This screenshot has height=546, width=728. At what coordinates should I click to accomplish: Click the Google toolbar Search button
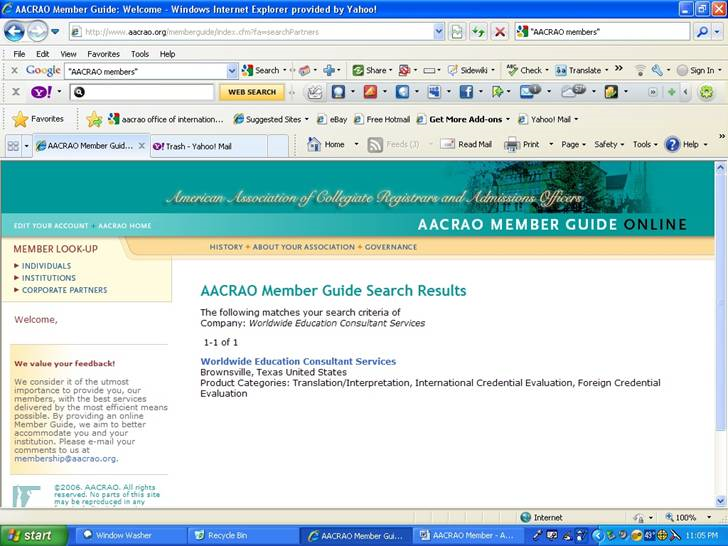[x=261, y=71]
